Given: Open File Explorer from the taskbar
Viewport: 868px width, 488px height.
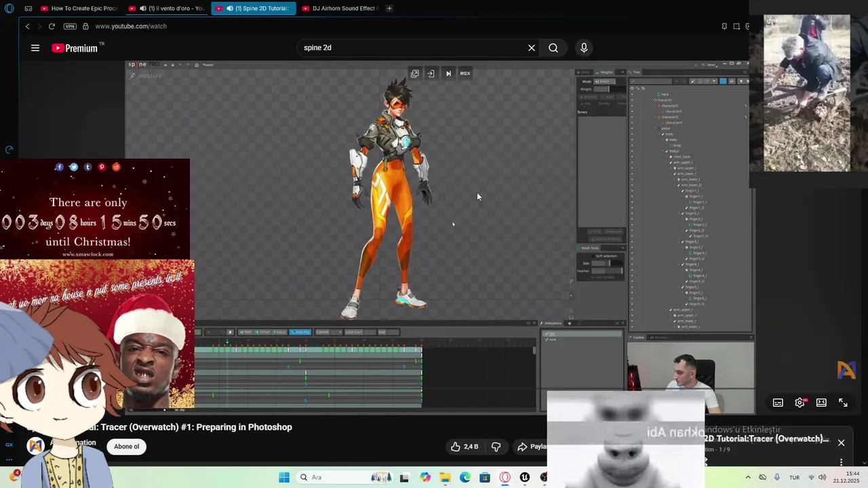Looking at the screenshot, I should point(445,477).
